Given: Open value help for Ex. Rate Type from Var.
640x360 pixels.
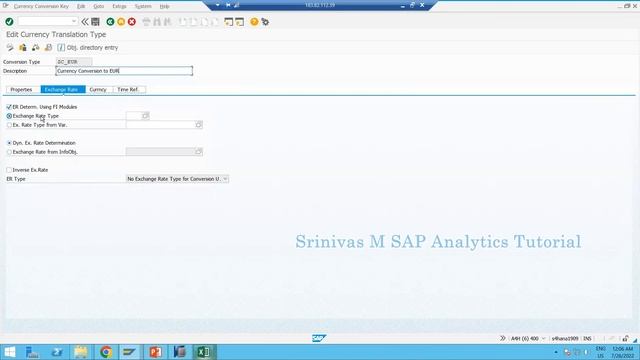Looking at the screenshot, I should (x=199, y=125).
